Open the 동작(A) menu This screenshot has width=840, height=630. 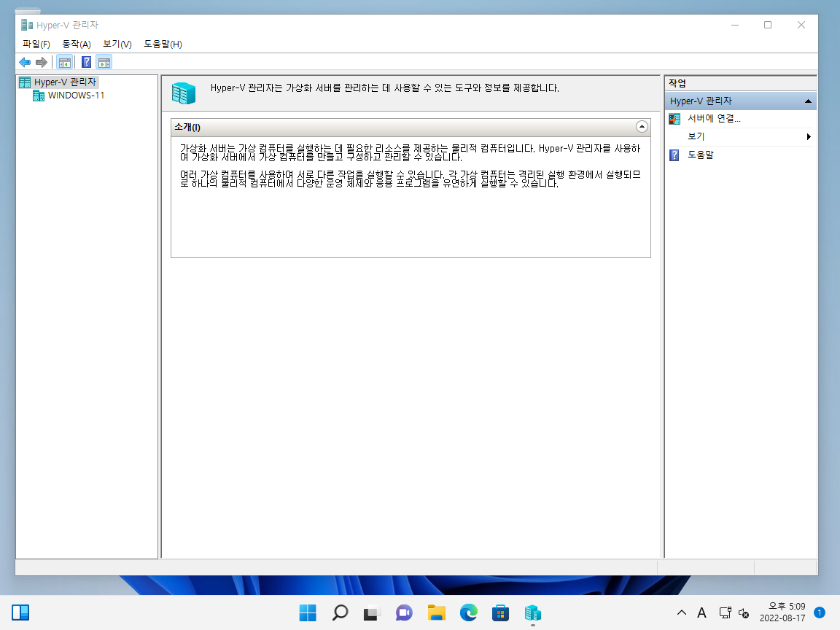click(76, 44)
